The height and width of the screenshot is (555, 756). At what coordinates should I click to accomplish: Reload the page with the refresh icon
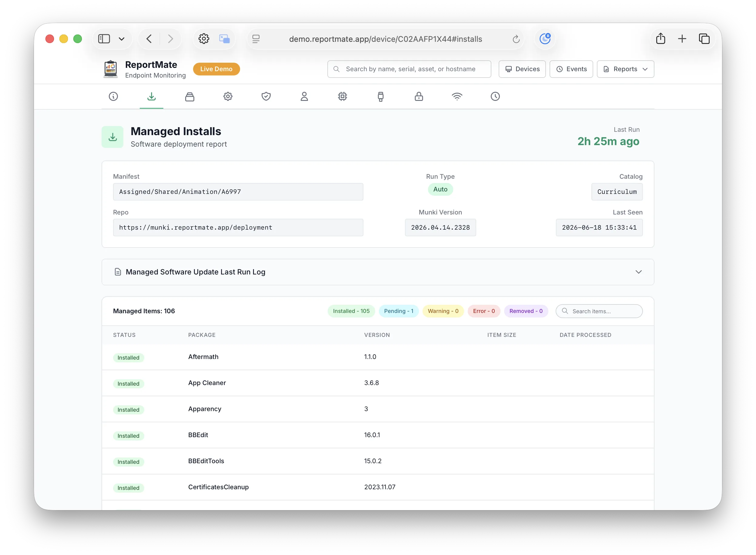click(516, 39)
